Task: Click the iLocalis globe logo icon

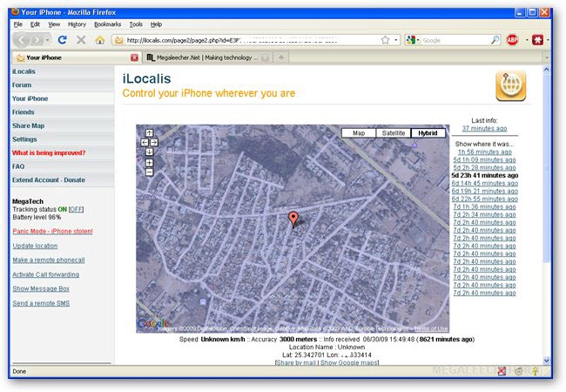Action: point(511,86)
